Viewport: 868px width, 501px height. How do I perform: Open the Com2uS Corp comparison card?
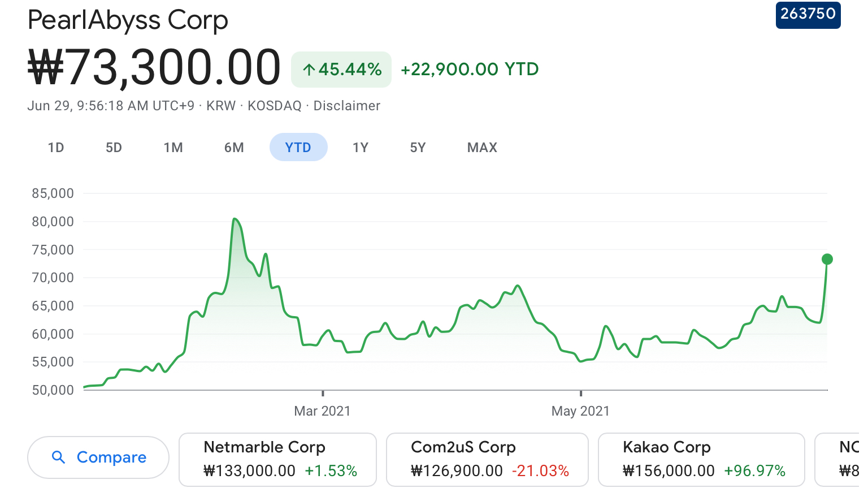[487, 459]
